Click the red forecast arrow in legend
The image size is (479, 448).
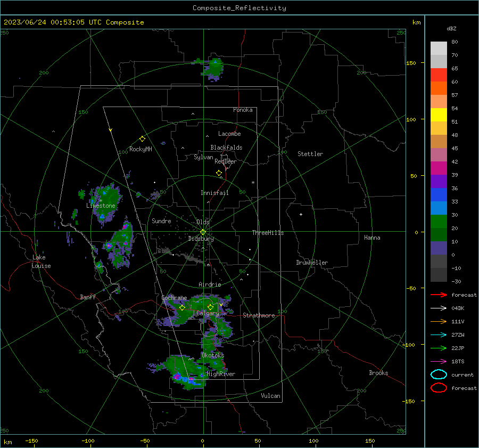(439, 295)
